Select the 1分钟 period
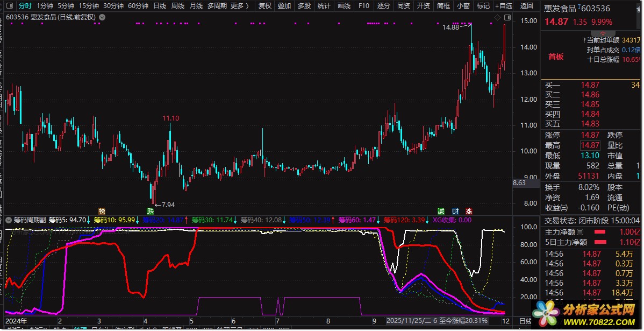 pos(45,6)
